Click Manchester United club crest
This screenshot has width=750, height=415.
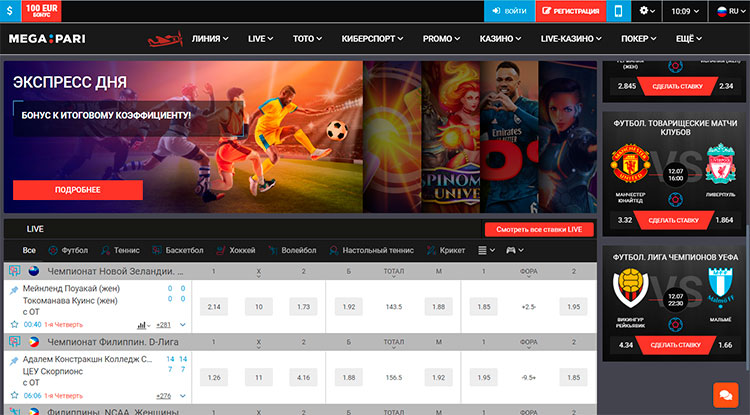(630, 164)
